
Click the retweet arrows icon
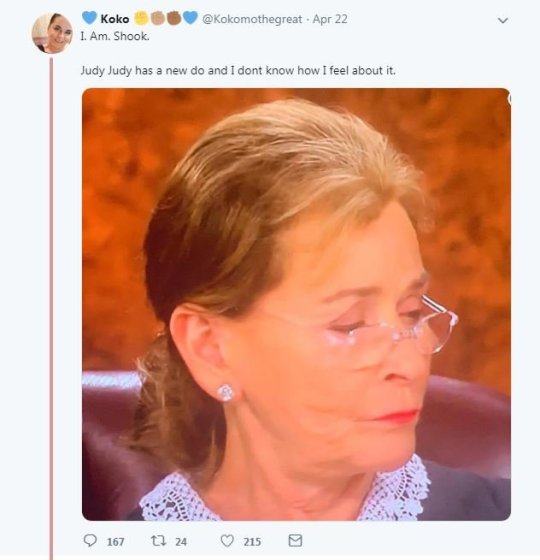pos(158,541)
